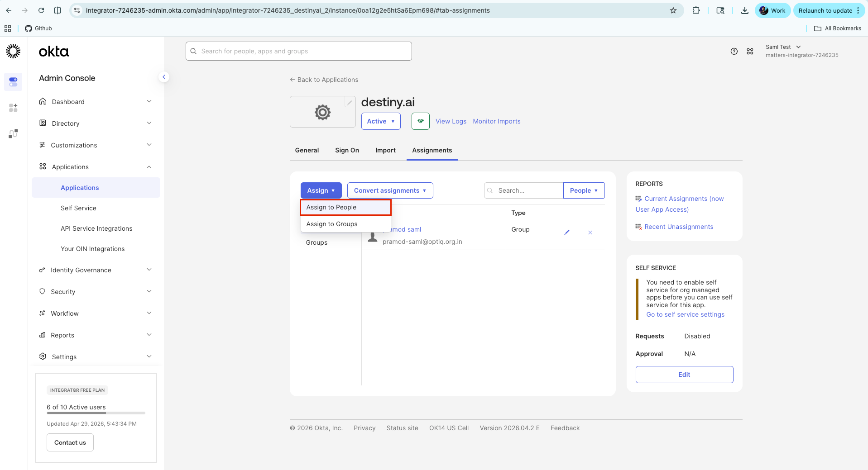Expand the Reports menu in sidebar

(x=96, y=335)
